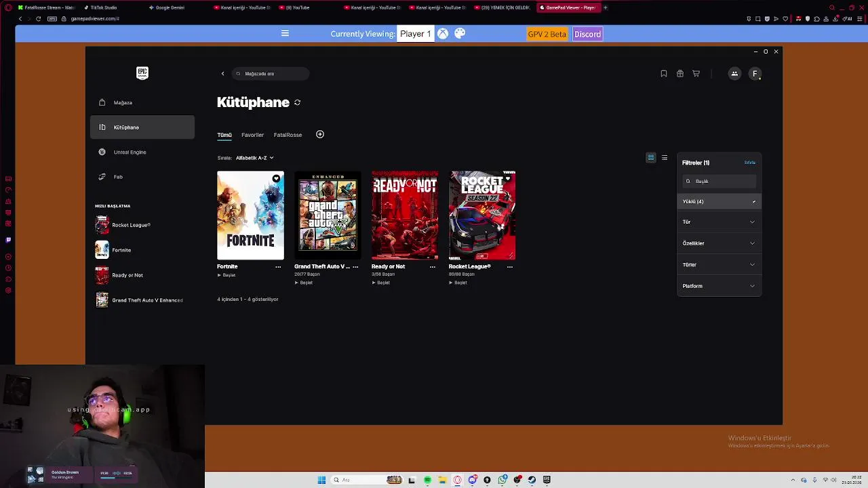Click the GPV 2 Beta button
The image size is (868, 488).
pos(547,34)
